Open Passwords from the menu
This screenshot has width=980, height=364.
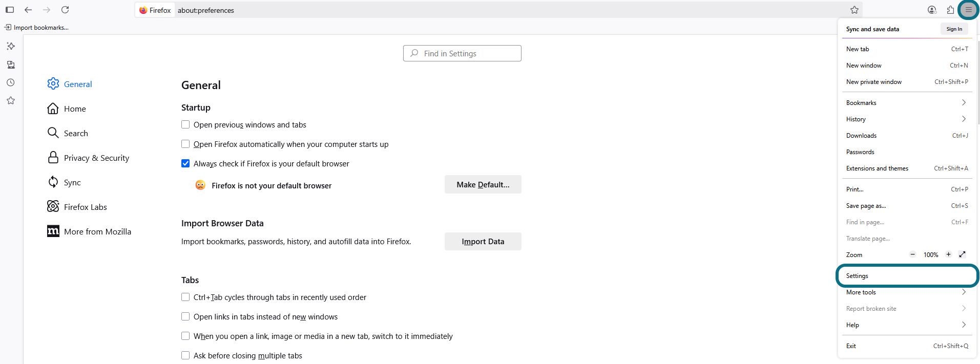[x=907, y=152]
